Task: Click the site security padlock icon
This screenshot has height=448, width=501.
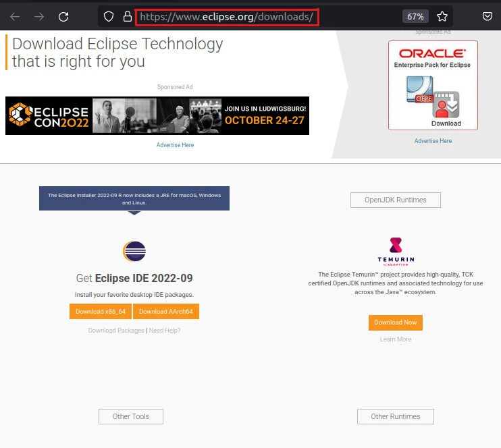Action: 126,16
